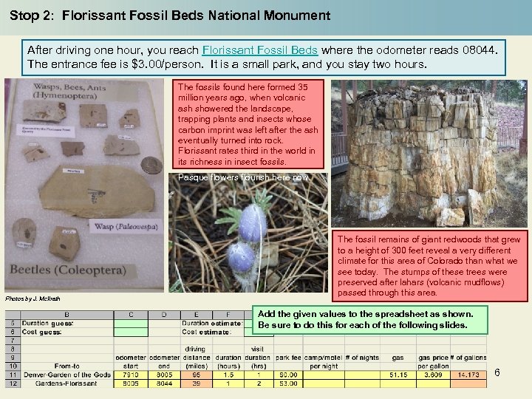Click the red text box about fossils formed 35 million years ago
This screenshot has width=532, height=399.
(x=248, y=124)
